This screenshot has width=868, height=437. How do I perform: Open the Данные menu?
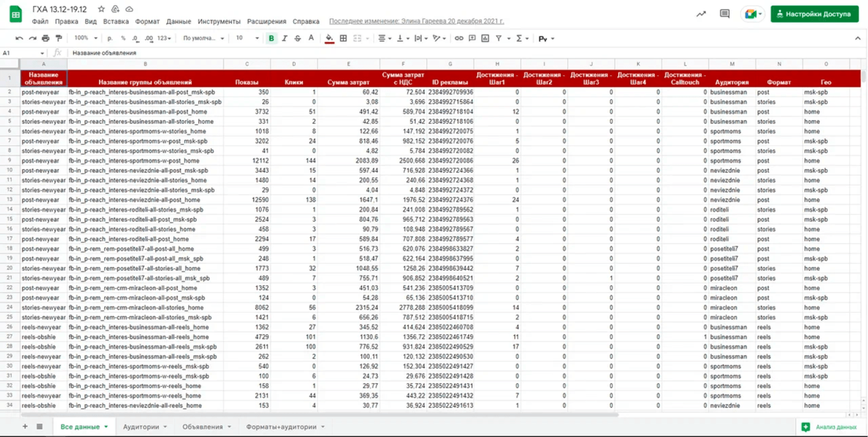[178, 21]
